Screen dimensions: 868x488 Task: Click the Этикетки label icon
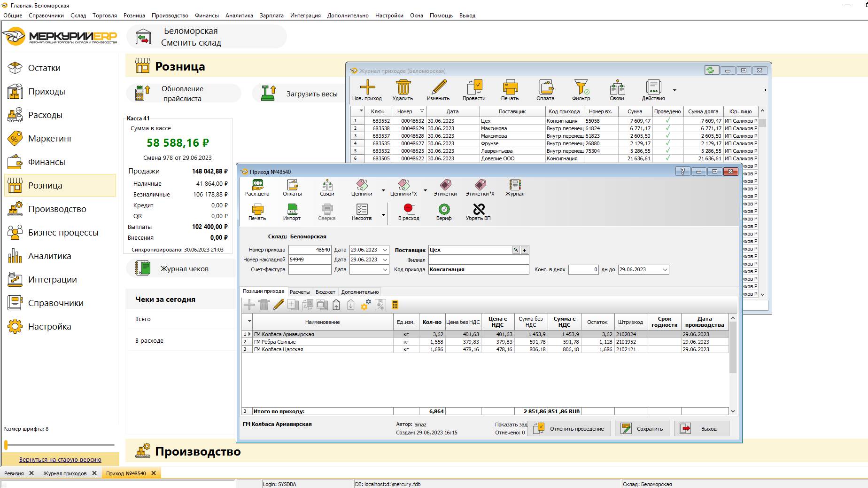pyautogui.click(x=445, y=185)
